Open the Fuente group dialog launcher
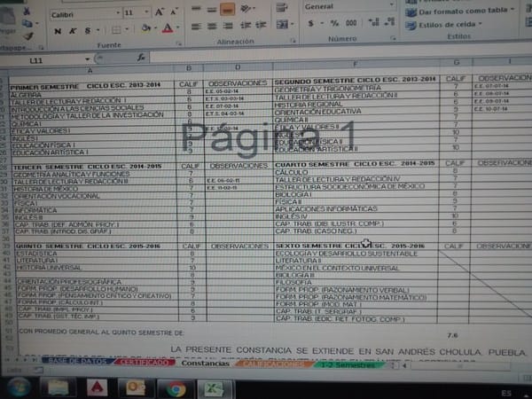 [178, 43]
